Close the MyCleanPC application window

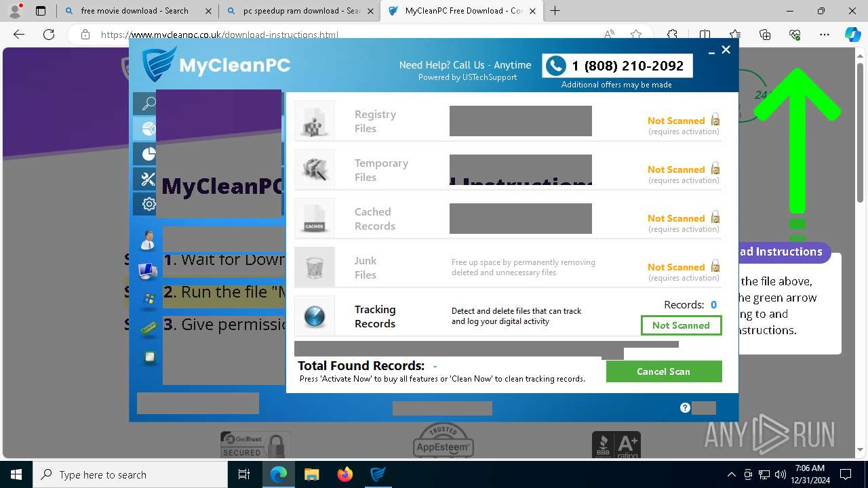[726, 50]
